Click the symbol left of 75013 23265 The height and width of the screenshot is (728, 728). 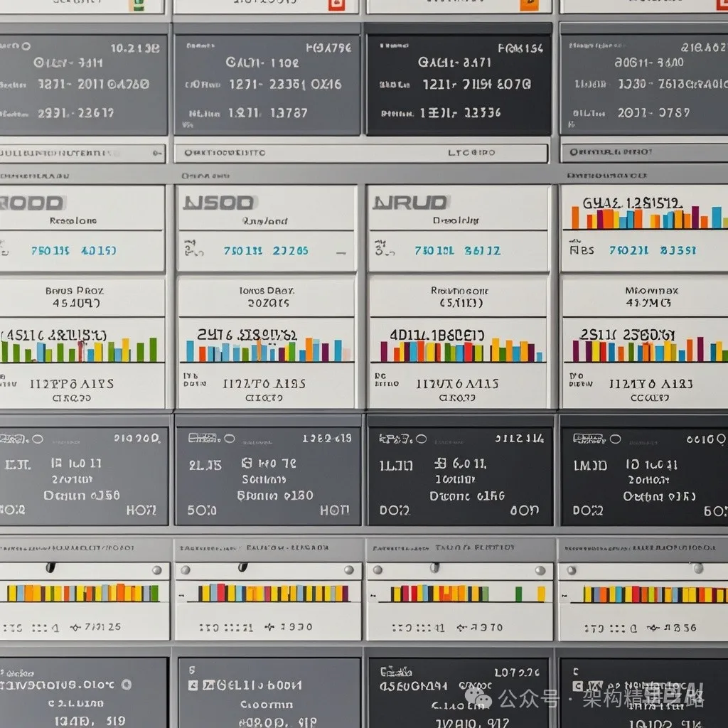pyautogui.click(x=191, y=250)
